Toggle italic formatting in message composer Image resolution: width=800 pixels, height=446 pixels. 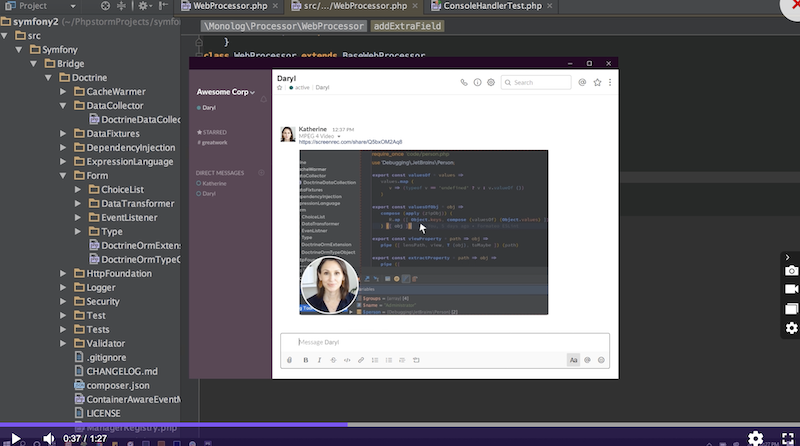[x=319, y=360]
